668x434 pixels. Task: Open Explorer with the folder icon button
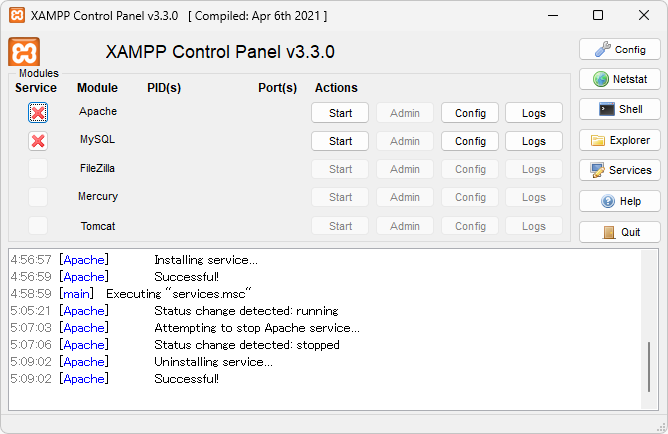[619, 140]
